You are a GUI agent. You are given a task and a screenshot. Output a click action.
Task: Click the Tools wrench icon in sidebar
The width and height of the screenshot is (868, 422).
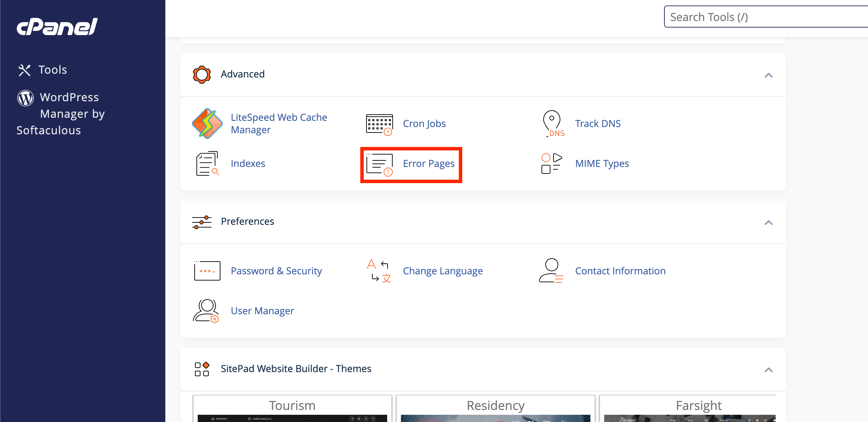coord(24,70)
